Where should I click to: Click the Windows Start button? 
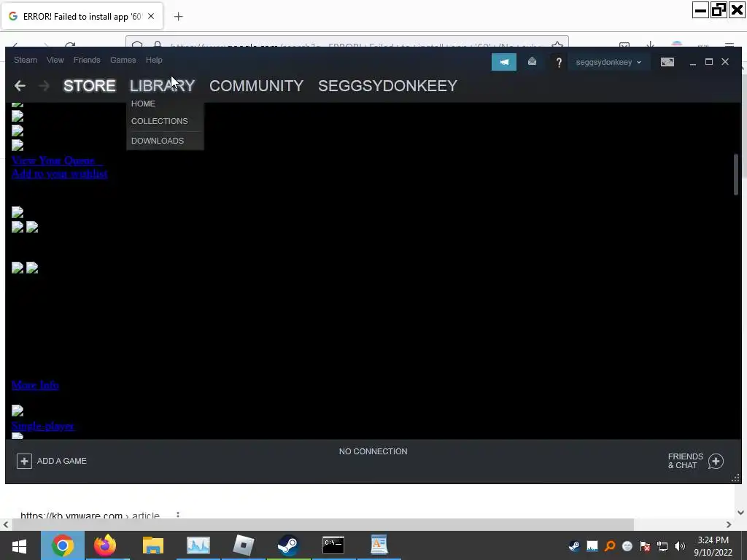click(x=19, y=545)
